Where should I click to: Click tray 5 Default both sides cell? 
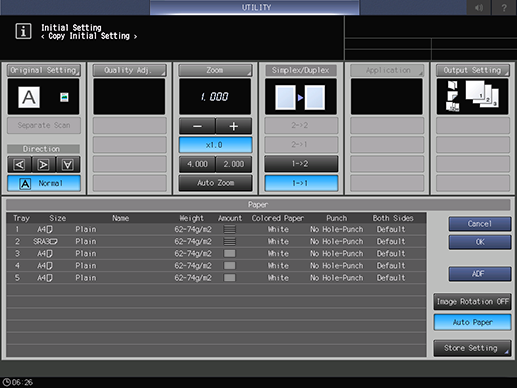pos(391,278)
